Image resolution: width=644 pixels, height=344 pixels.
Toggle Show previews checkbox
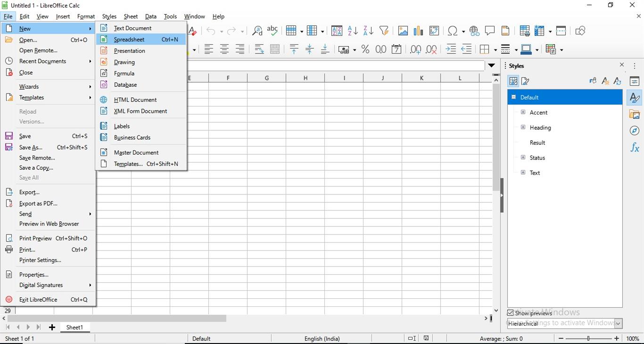(511, 313)
